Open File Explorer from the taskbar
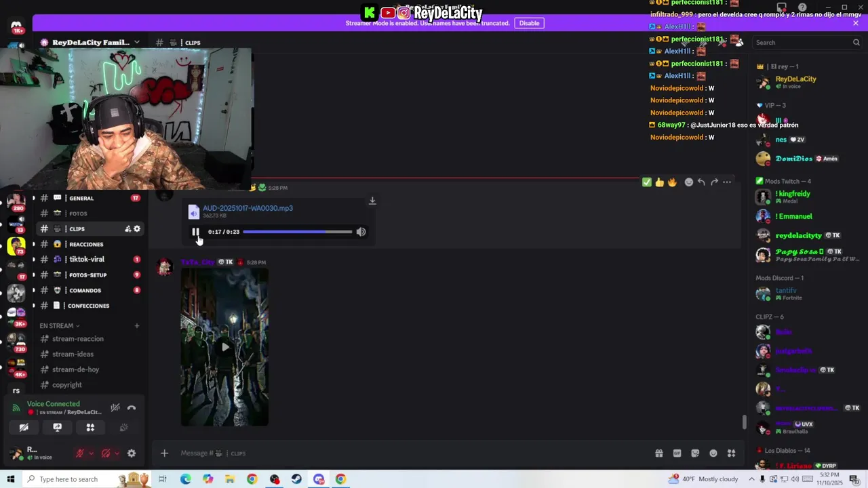The width and height of the screenshot is (868, 488). (230, 479)
